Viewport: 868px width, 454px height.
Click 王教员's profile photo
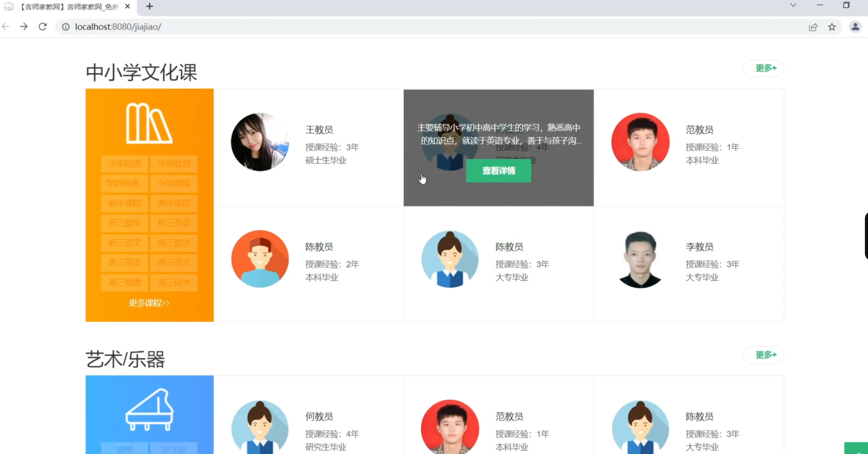point(260,142)
